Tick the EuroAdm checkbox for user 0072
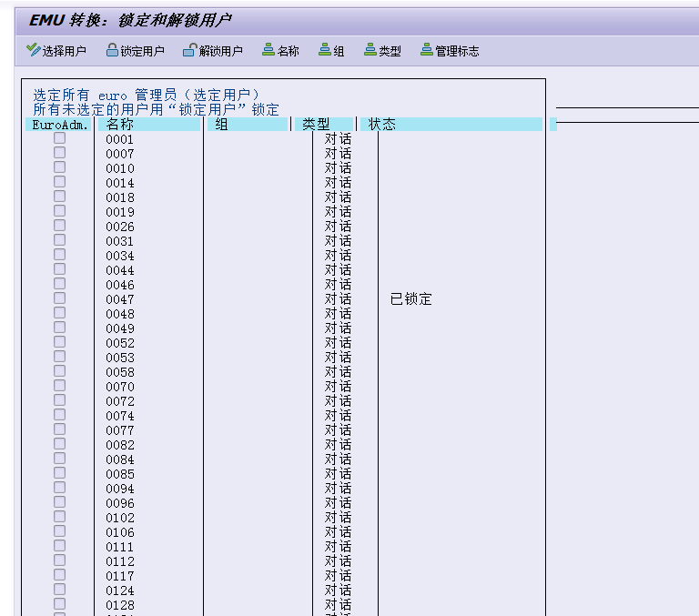Viewport: 699px width, 616px height. (x=60, y=400)
